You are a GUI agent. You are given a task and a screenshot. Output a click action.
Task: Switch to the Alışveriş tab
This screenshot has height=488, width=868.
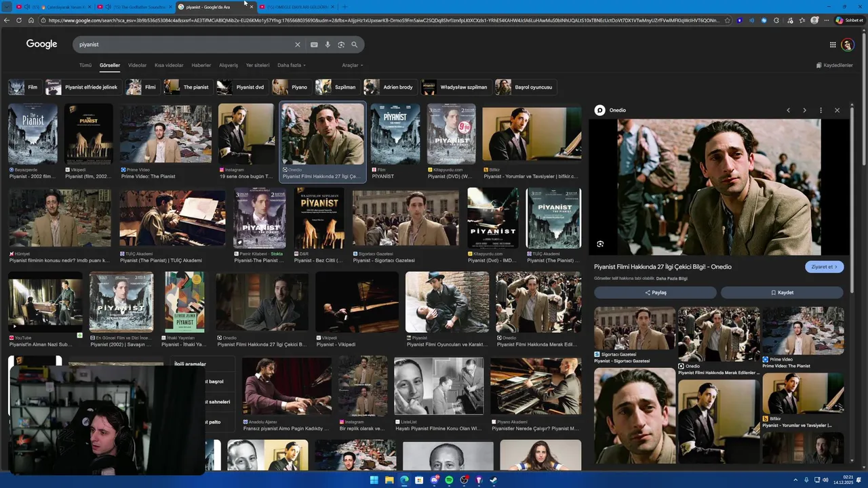click(229, 66)
